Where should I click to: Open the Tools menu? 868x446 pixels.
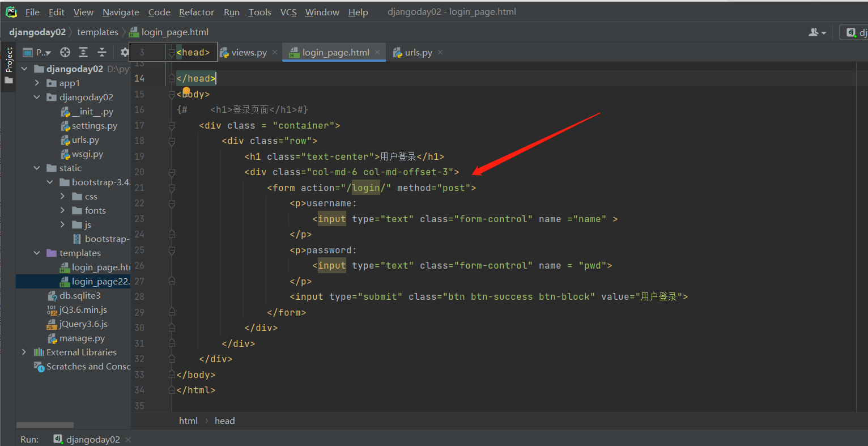tap(260, 12)
